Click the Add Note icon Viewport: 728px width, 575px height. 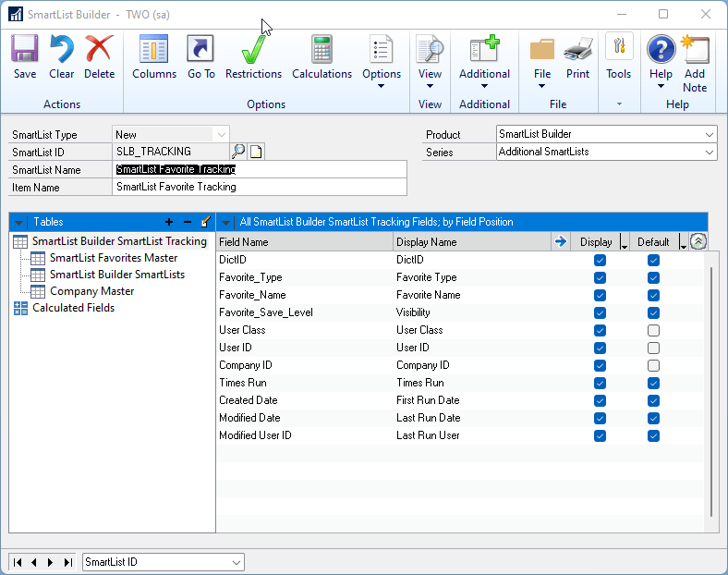[x=695, y=49]
